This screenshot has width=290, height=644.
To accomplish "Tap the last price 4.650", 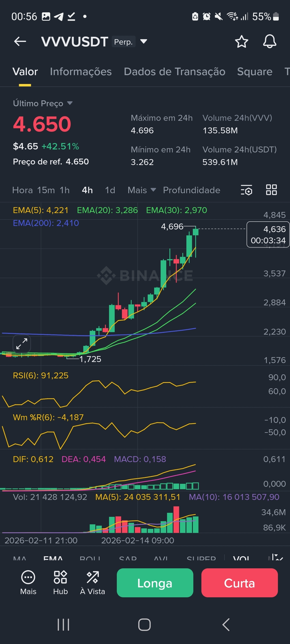I will coord(42,124).
